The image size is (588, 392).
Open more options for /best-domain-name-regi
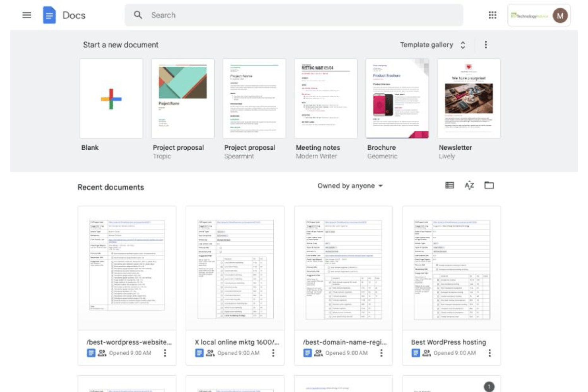[x=381, y=353]
